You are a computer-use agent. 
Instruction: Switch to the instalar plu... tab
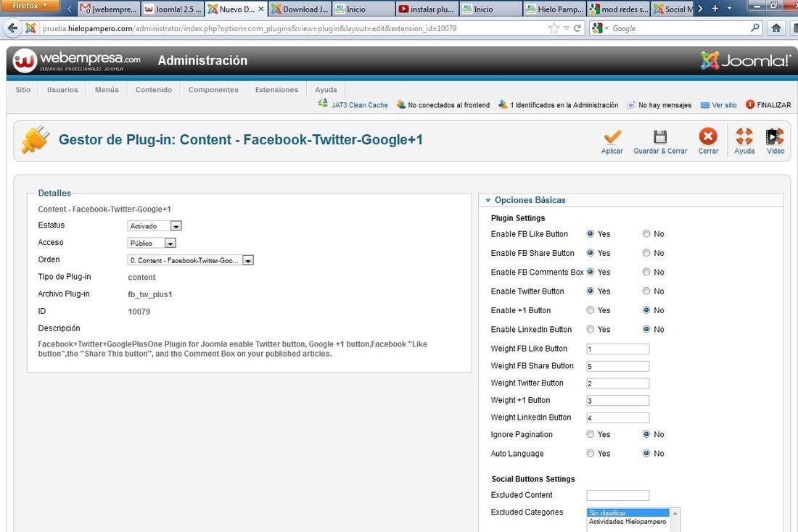[x=427, y=9]
